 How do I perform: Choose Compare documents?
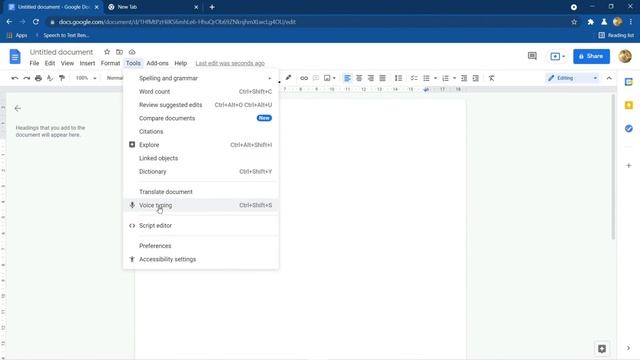pyautogui.click(x=200, y=118)
